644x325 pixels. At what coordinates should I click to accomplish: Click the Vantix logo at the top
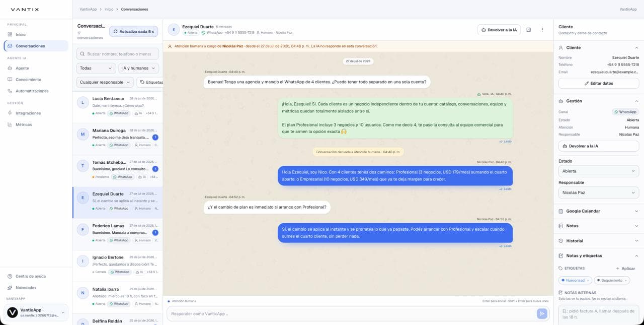[x=25, y=10]
